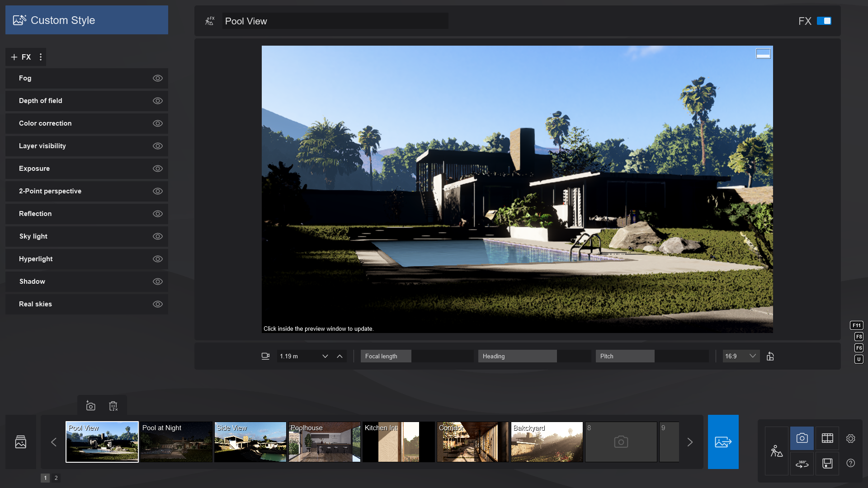Open settings gear icon

point(850,438)
